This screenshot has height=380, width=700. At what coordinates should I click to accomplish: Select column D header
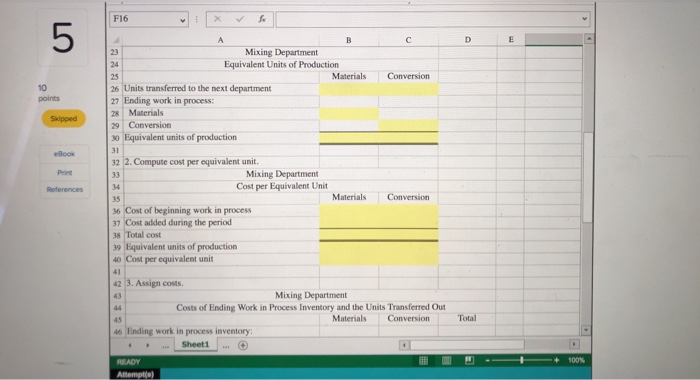pyautogui.click(x=467, y=40)
